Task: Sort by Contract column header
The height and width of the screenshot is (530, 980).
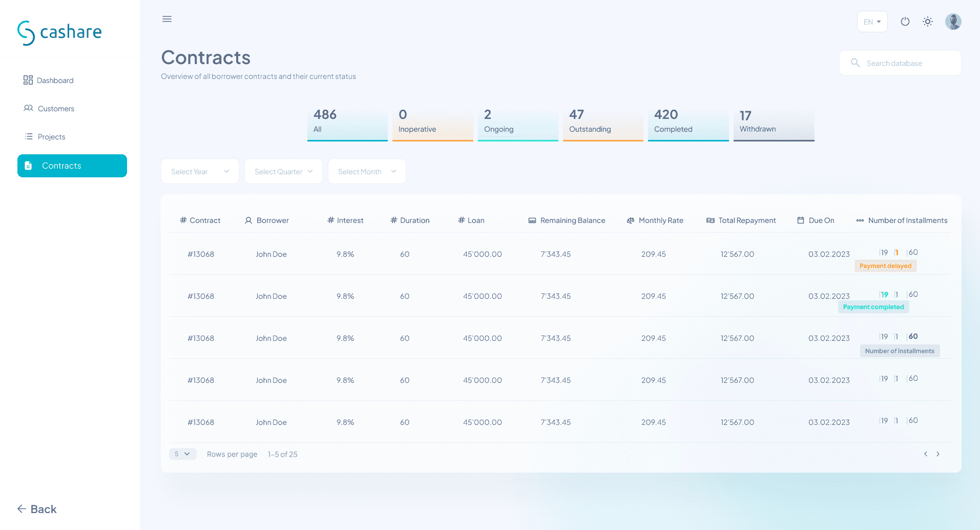Action: (x=200, y=220)
